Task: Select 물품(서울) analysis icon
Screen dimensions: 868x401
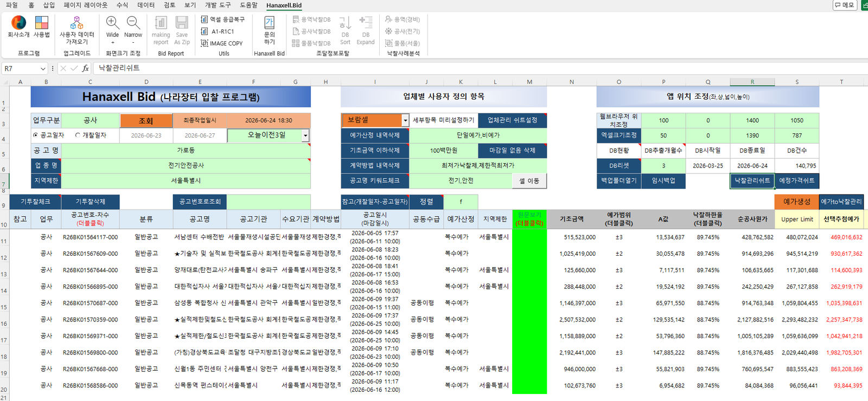Action: click(x=403, y=43)
